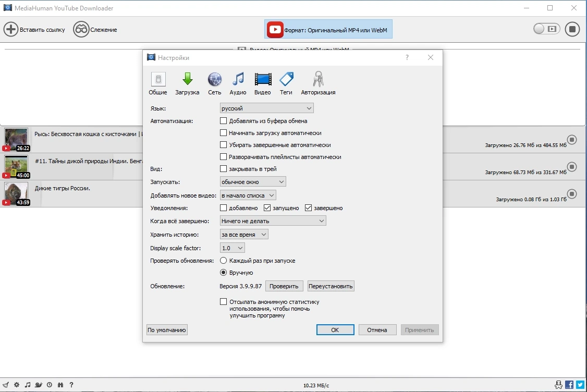Confirm settings with OK button
The height and width of the screenshot is (392, 587).
coord(335,330)
